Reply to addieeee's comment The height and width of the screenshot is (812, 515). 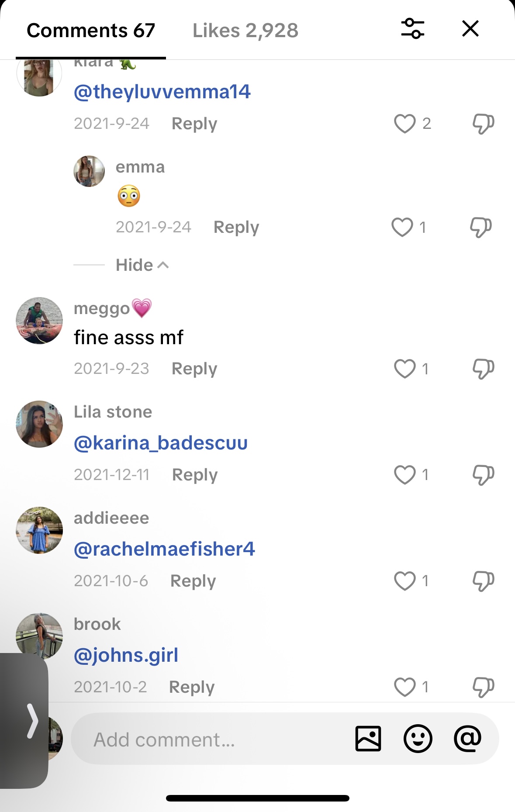[193, 581]
